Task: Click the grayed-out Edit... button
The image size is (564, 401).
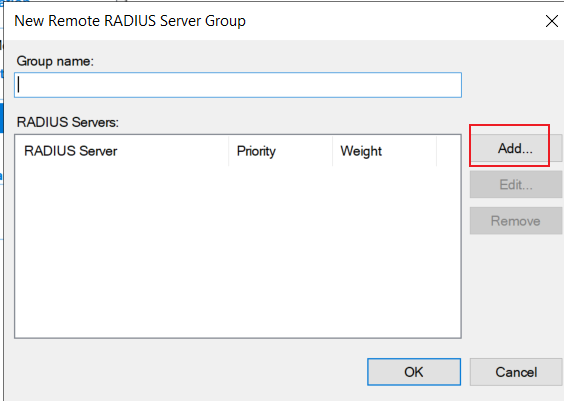Action: pos(515,184)
